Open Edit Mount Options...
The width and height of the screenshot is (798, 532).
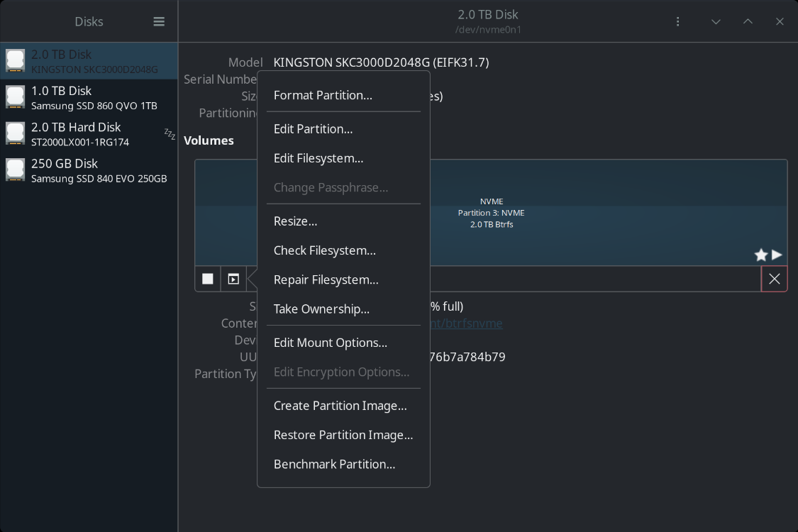pyautogui.click(x=343, y=343)
